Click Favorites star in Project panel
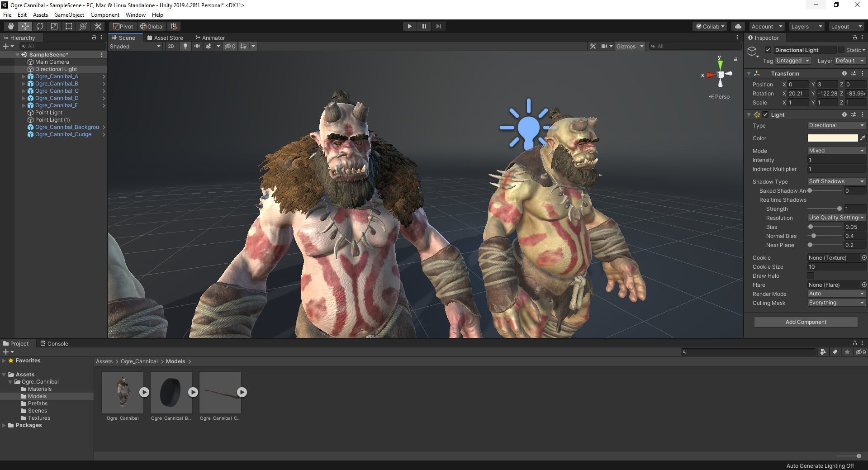 click(11, 361)
